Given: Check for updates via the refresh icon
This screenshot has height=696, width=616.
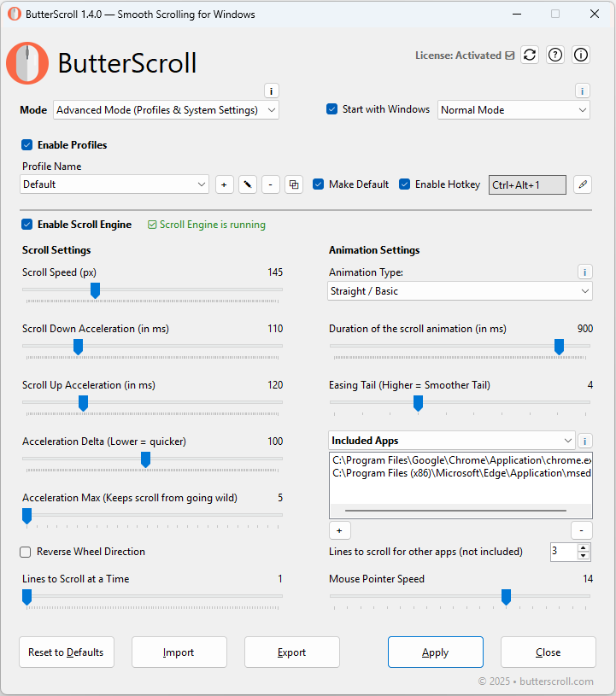Looking at the screenshot, I should (529, 55).
